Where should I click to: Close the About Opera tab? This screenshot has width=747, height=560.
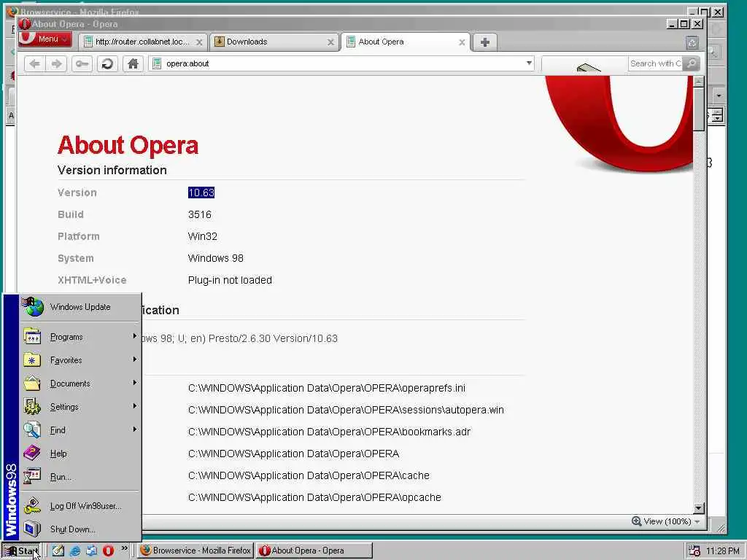coord(462,42)
